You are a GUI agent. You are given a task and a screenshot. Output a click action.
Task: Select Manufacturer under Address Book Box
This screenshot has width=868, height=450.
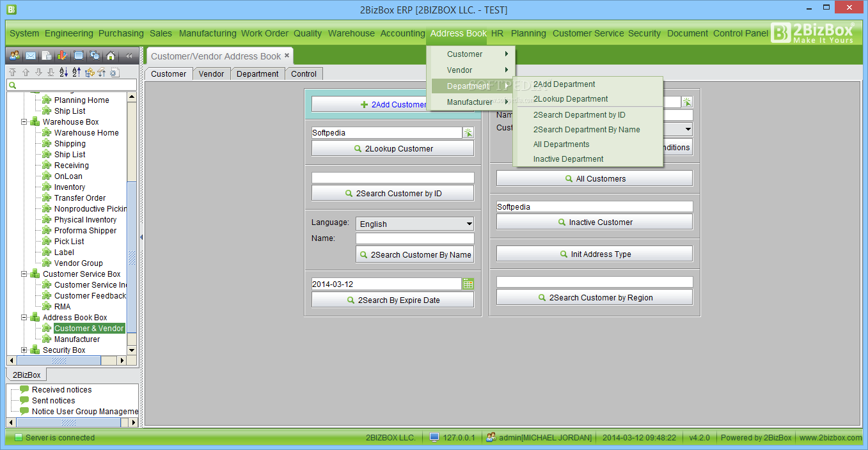[x=77, y=339]
